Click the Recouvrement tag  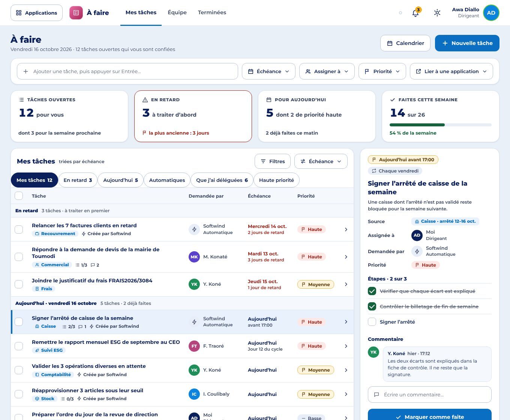click(x=55, y=234)
